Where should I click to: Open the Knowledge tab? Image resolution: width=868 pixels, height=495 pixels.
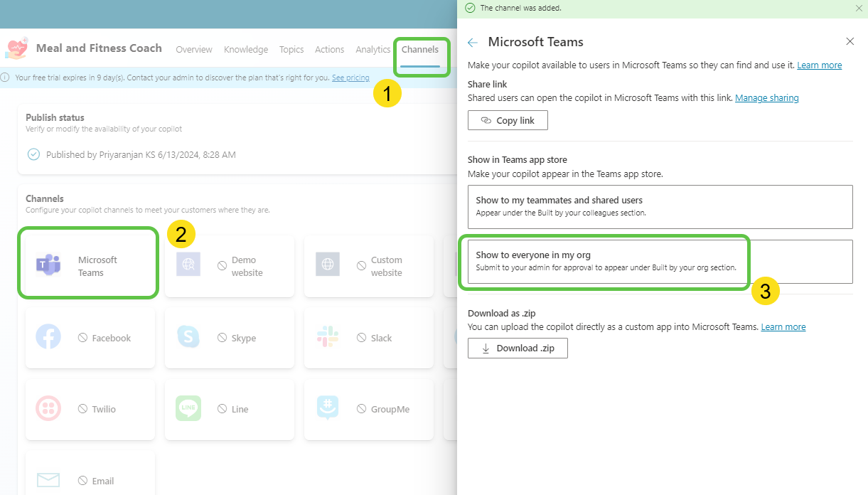246,50
